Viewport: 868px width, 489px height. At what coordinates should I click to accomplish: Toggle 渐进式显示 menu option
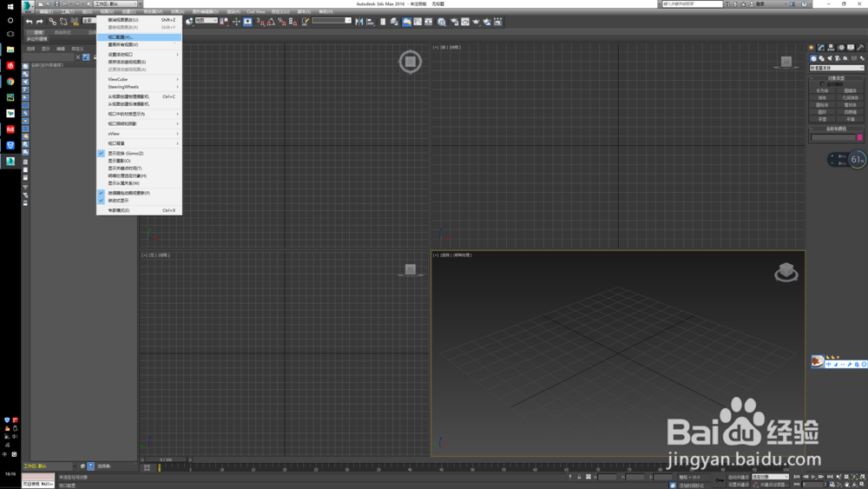(x=139, y=201)
